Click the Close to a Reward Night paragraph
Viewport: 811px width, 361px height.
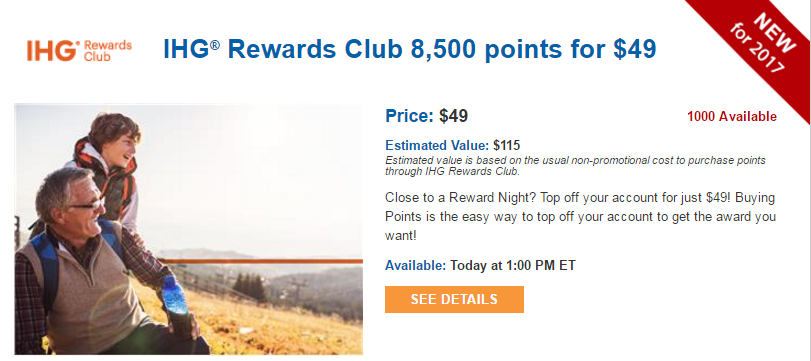[x=580, y=217]
